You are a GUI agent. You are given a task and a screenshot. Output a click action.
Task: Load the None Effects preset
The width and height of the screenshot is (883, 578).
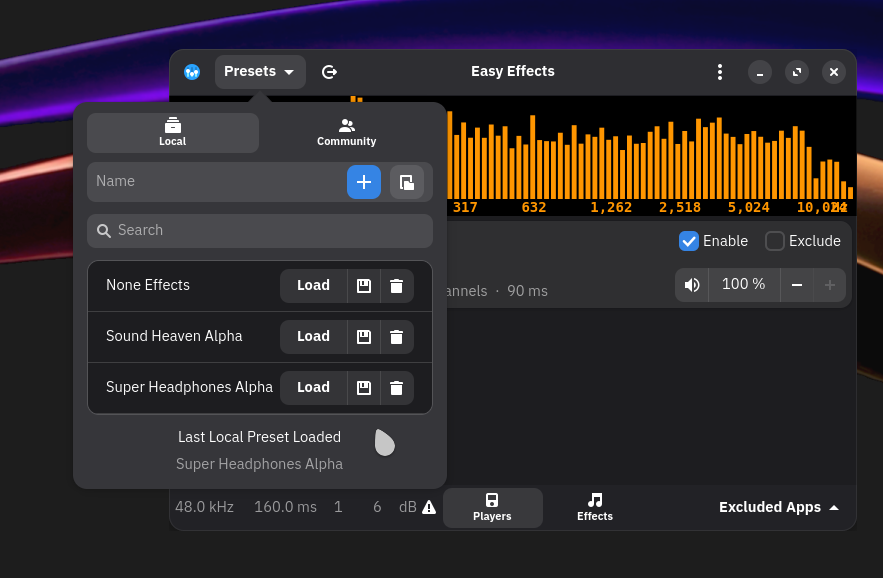[x=314, y=286]
